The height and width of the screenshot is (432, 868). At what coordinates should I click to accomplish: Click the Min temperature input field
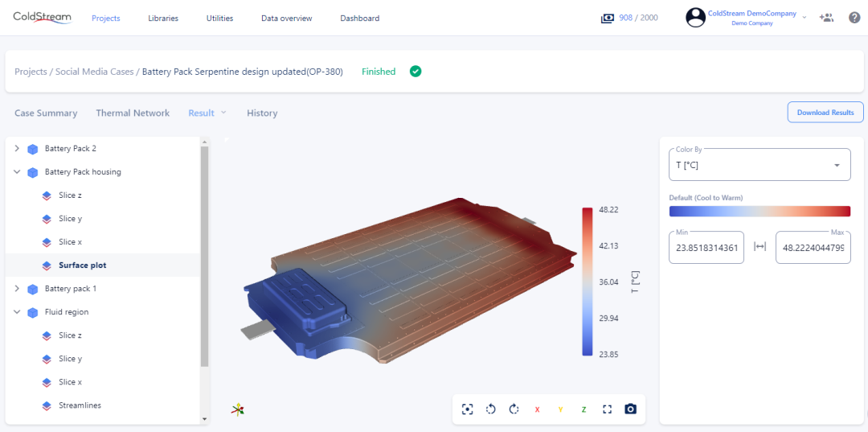click(706, 248)
